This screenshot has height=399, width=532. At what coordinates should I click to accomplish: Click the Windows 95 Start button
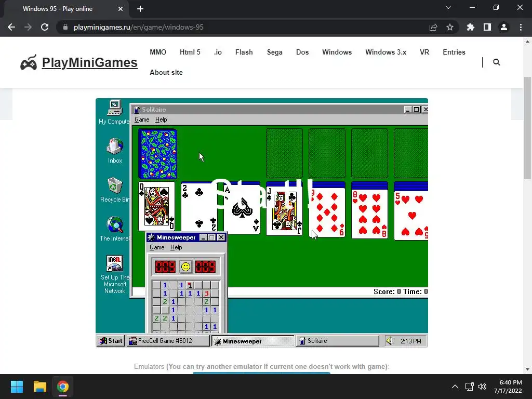110,341
